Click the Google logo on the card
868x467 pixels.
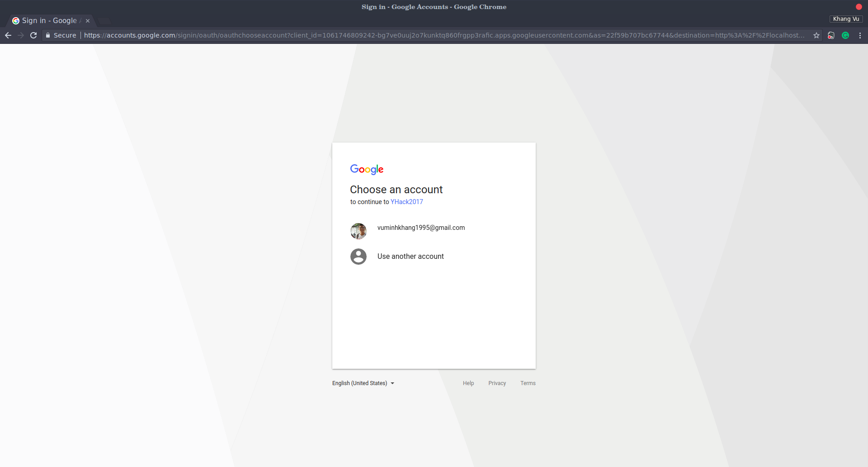click(x=367, y=169)
